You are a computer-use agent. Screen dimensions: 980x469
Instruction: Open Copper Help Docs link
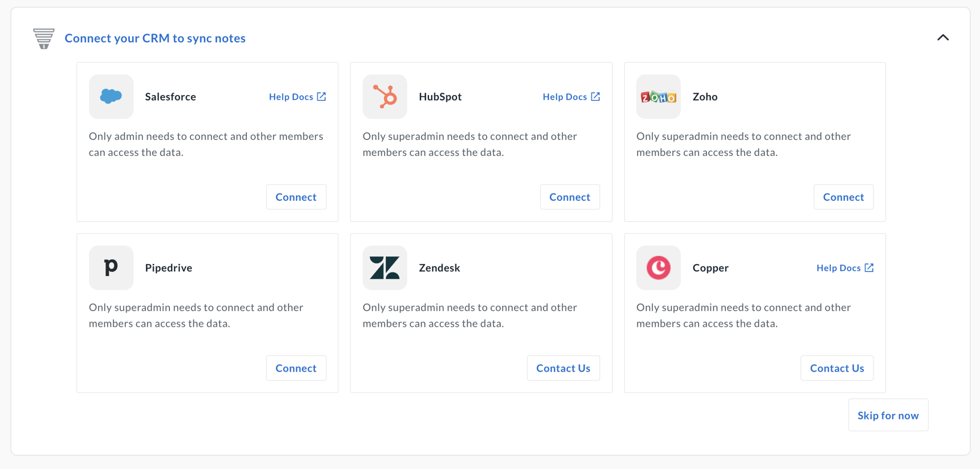pyautogui.click(x=838, y=268)
